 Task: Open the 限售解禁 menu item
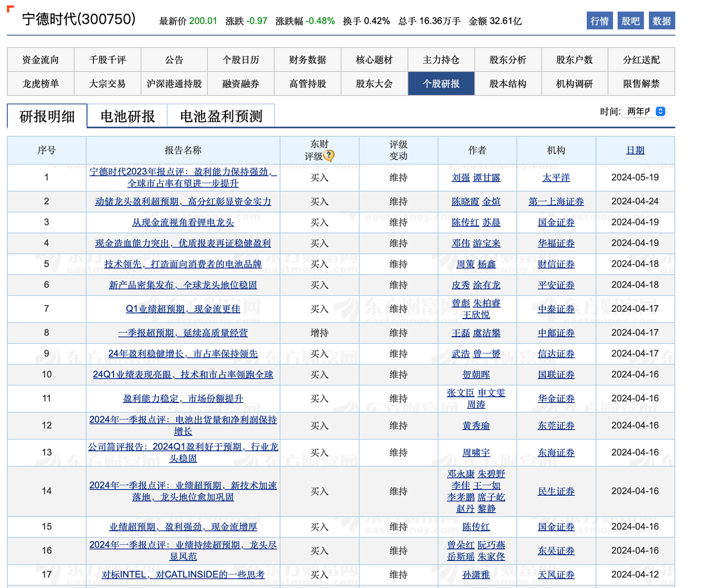tap(642, 84)
